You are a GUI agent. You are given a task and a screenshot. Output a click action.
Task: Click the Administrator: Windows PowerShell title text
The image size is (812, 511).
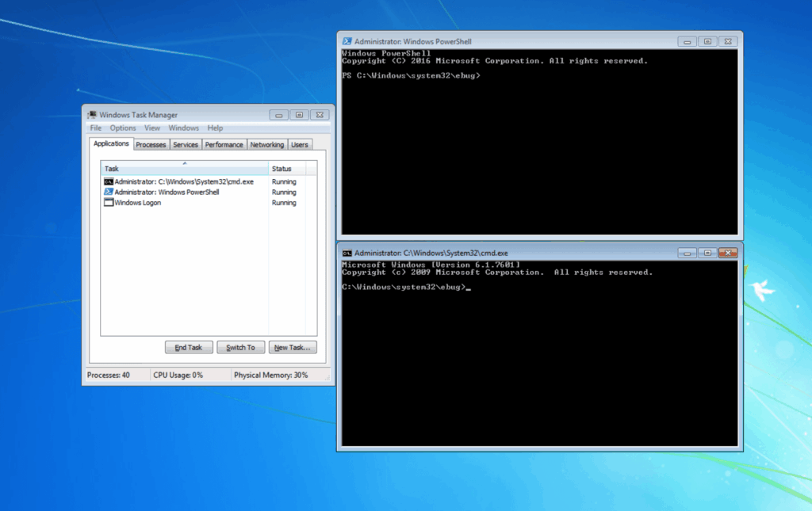(412, 41)
